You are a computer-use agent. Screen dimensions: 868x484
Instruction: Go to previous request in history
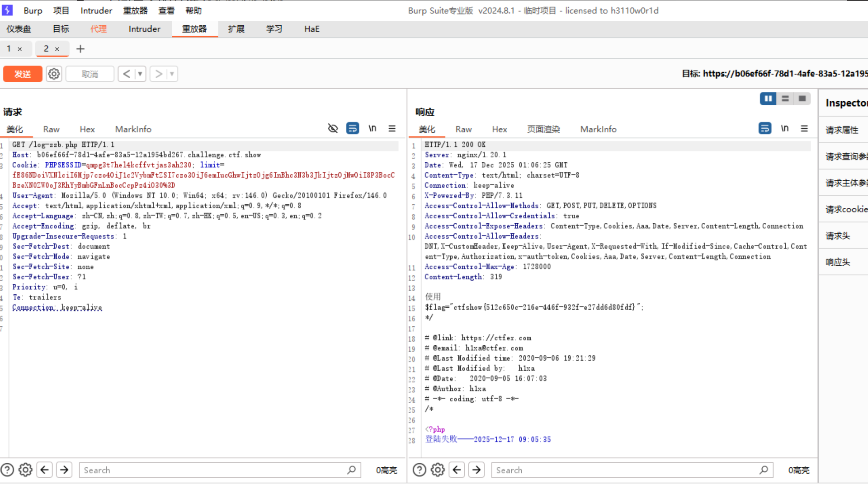127,74
